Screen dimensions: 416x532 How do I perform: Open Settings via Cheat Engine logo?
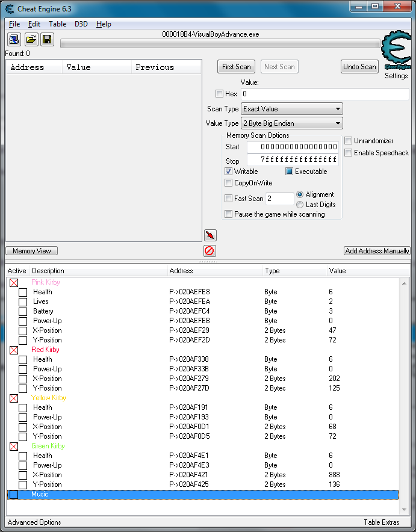click(396, 54)
